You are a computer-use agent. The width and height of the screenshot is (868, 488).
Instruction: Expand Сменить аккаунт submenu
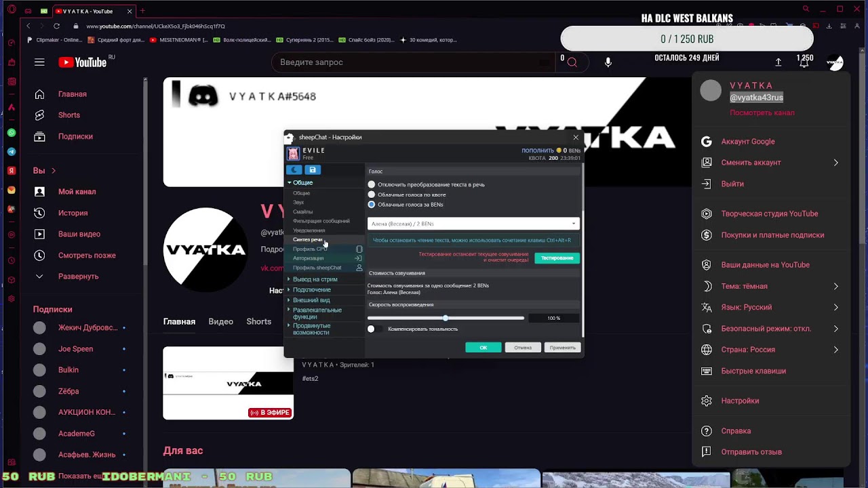click(x=770, y=163)
